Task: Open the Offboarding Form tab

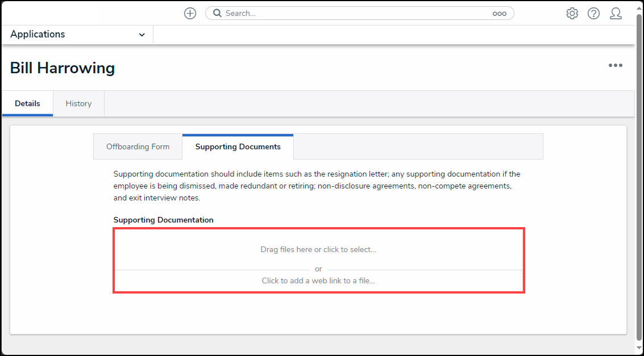Action: pos(138,146)
